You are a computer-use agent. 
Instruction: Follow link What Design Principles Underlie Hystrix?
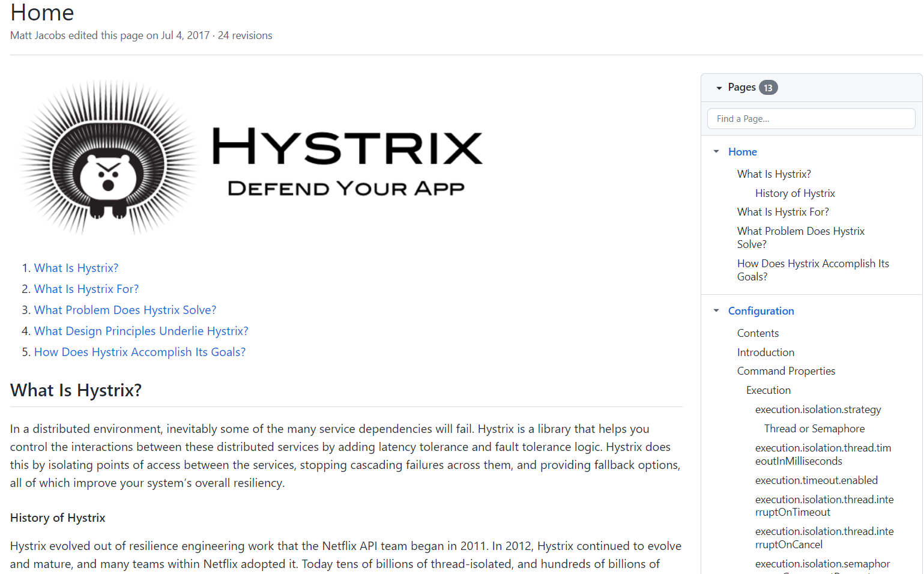tap(141, 331)
